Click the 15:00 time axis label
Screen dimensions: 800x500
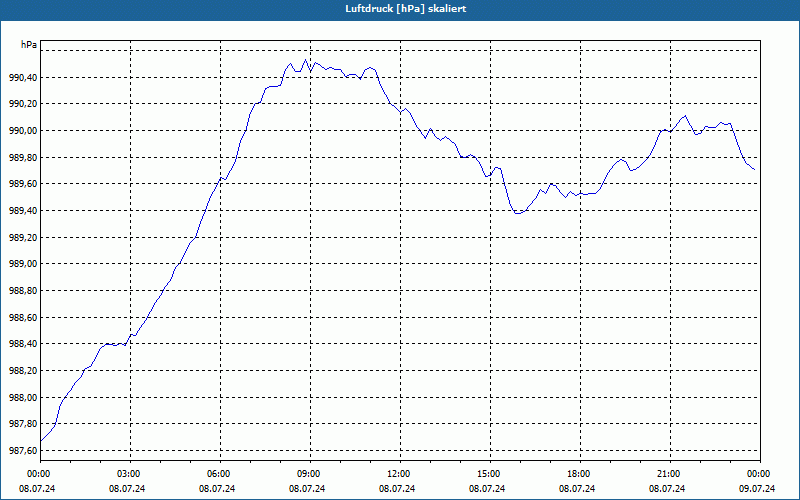[490, 474]
